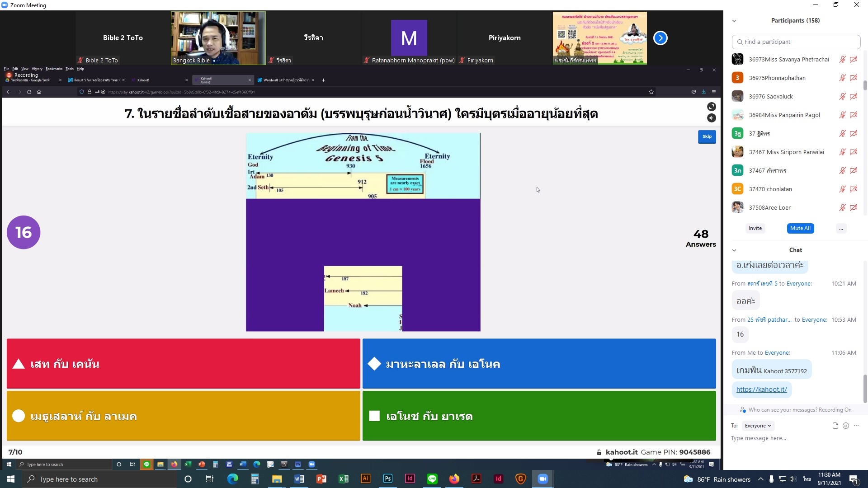Toggle microphone for 37467 Miss Siriporn Panwilai

(842, 152)
